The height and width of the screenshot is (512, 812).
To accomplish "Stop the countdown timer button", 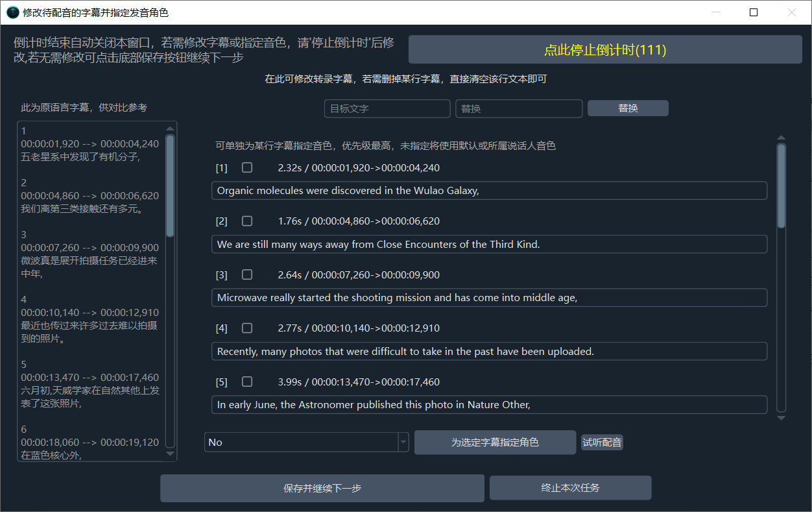I will click(x=604, y=50).
